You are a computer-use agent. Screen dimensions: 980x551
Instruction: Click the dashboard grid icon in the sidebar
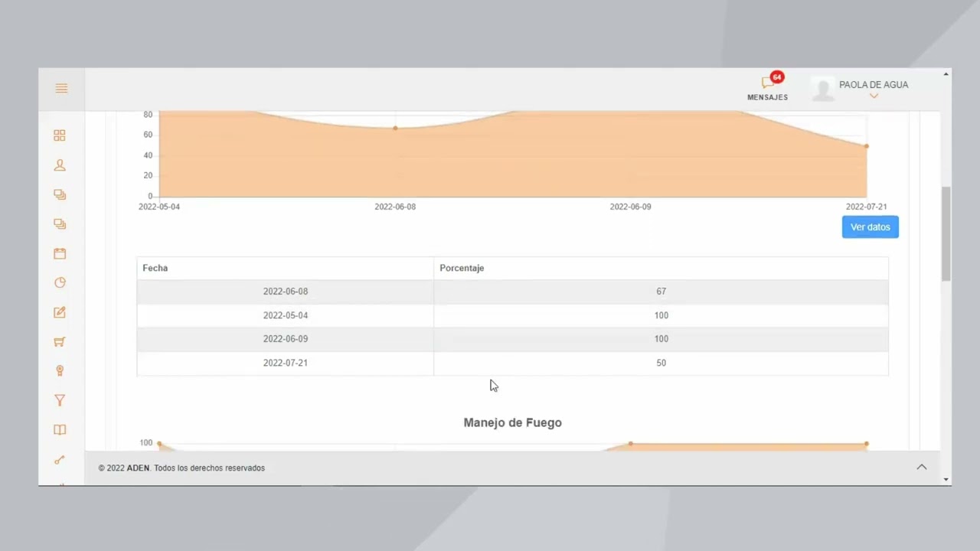60,135
